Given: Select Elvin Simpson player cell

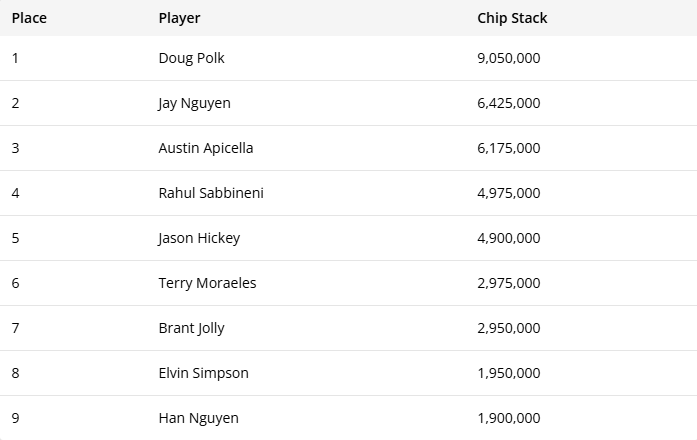Looking at the screenshot, I should pyautogui.click(x=204, y=373).
